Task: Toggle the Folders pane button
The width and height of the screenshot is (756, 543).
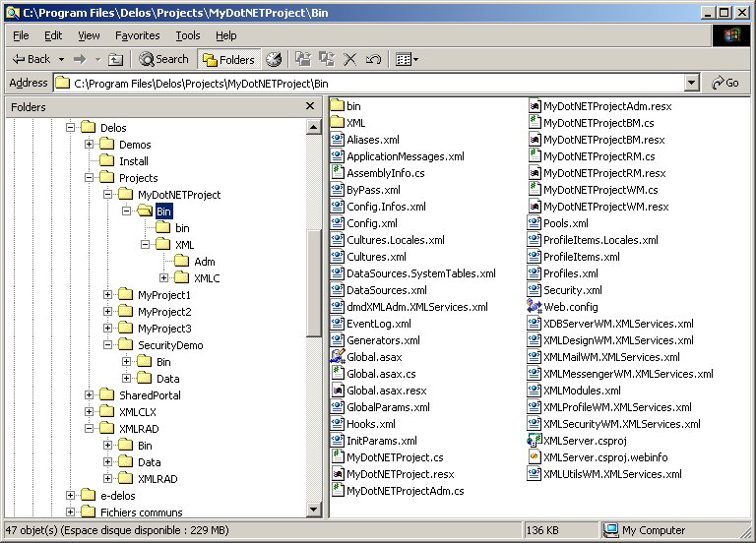Action: (x=228, y=59)
